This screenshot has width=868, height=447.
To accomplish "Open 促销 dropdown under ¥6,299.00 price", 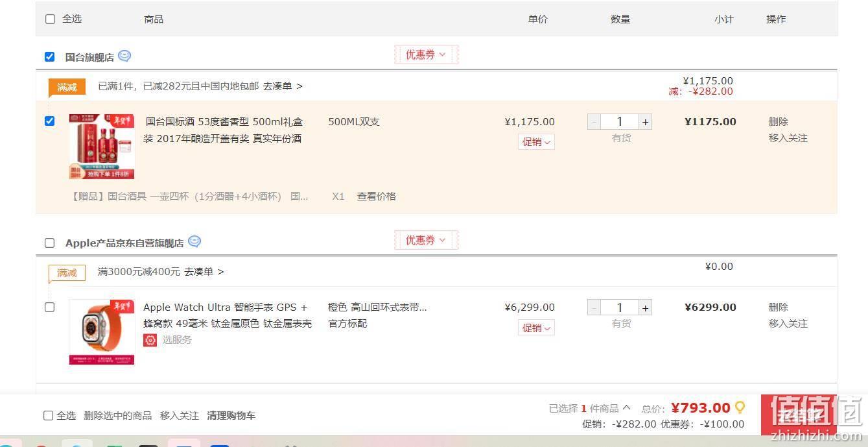I will tap(536, 328).
